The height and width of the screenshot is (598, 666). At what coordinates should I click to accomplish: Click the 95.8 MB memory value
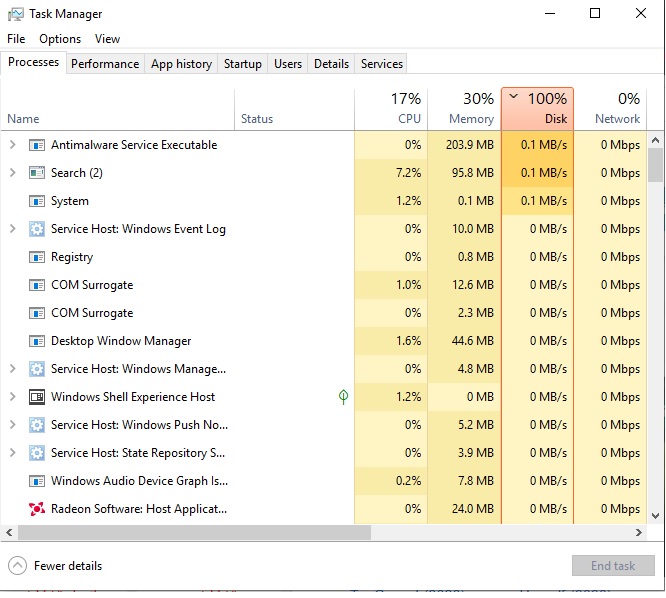click(x=473, y=173)
